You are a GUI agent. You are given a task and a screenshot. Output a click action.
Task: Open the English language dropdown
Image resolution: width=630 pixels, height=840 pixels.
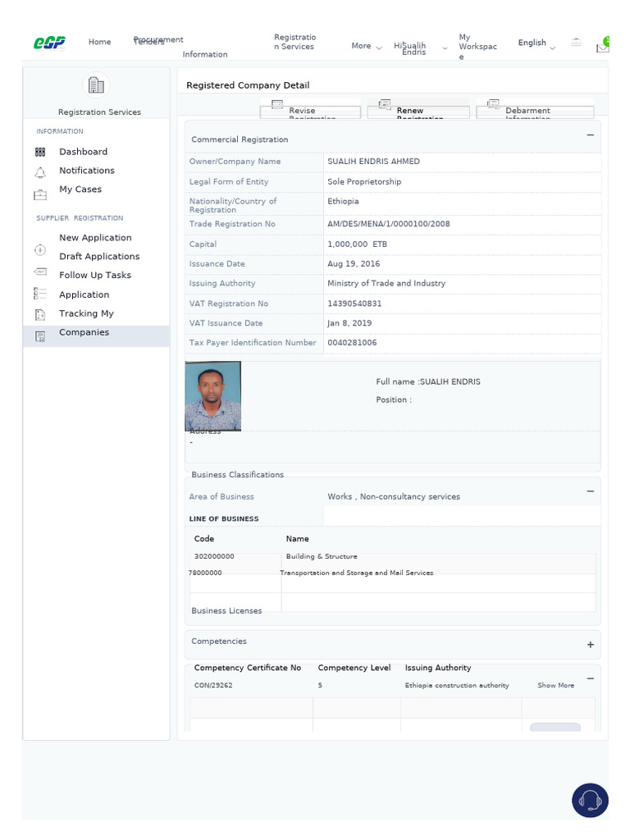pos(536,43)
